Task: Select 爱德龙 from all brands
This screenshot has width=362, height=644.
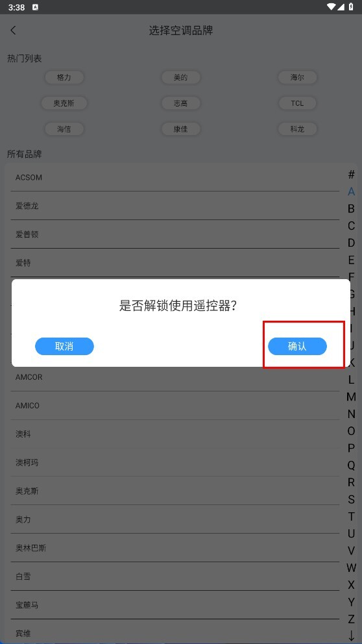Action: [x=175, y=206]
